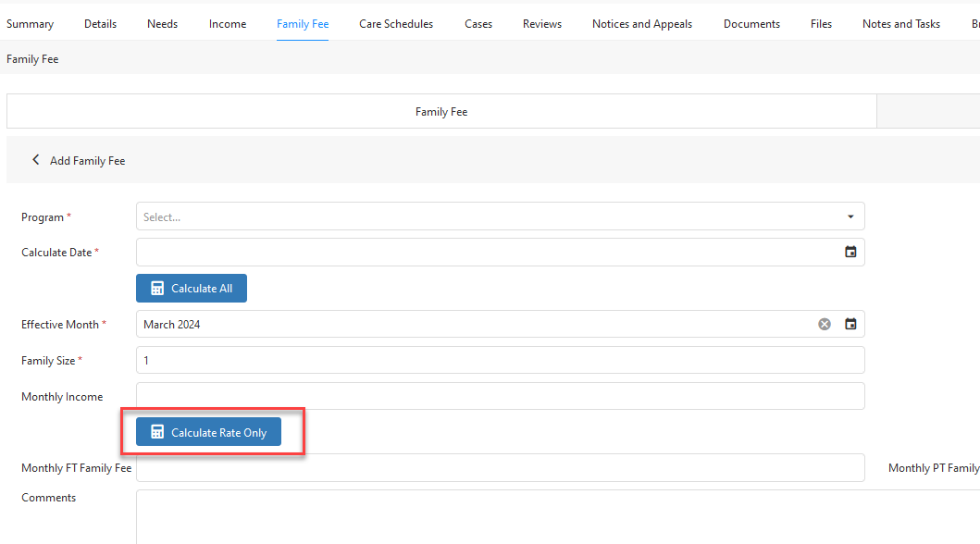Click the Calculate Rate Only button
The height and width of the screenshot is (544, 980).
pos(209,432)
